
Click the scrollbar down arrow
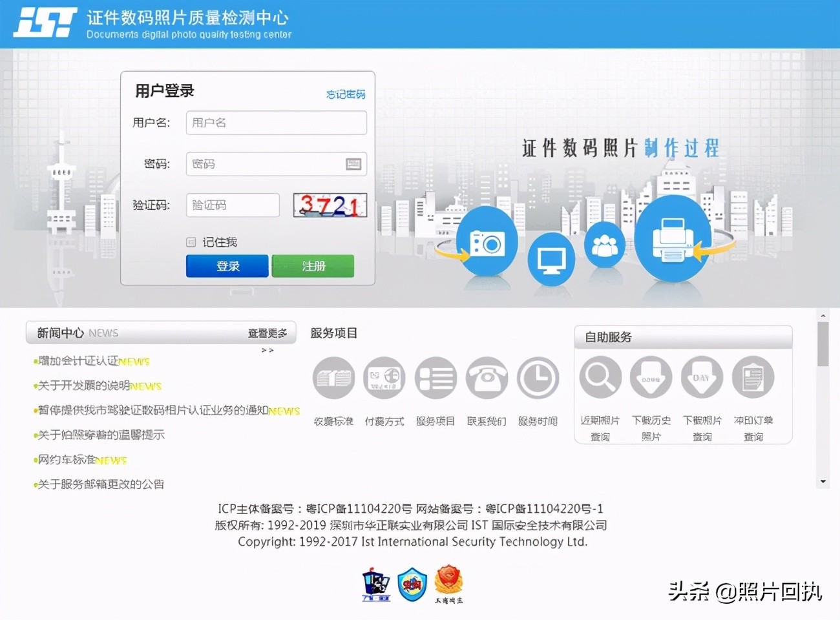coord(823,480)
